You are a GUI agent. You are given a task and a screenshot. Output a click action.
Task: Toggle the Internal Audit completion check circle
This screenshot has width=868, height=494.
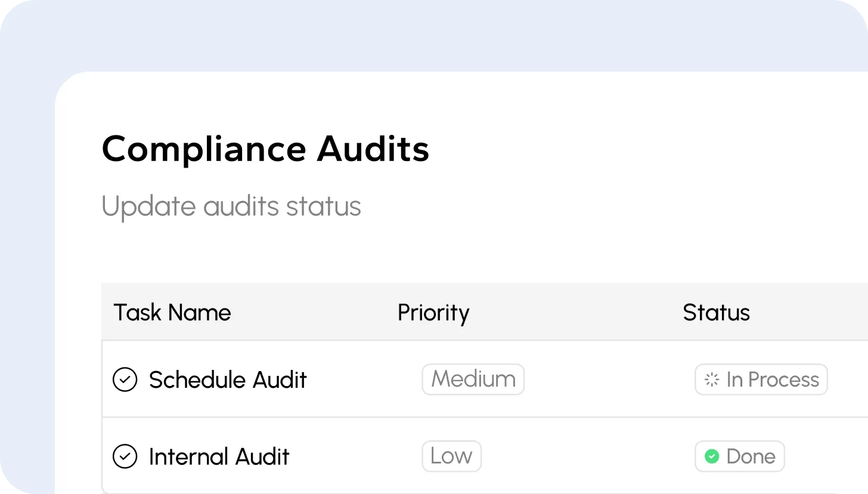pos(125,456)
